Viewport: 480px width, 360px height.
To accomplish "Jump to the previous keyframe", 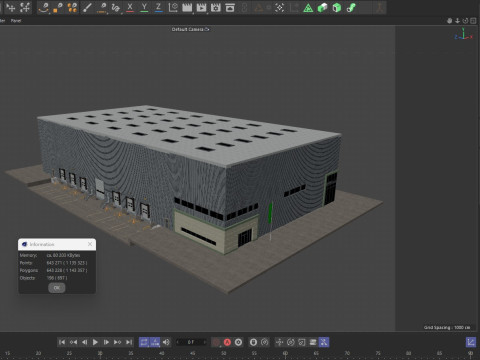I will coord(73,342).
